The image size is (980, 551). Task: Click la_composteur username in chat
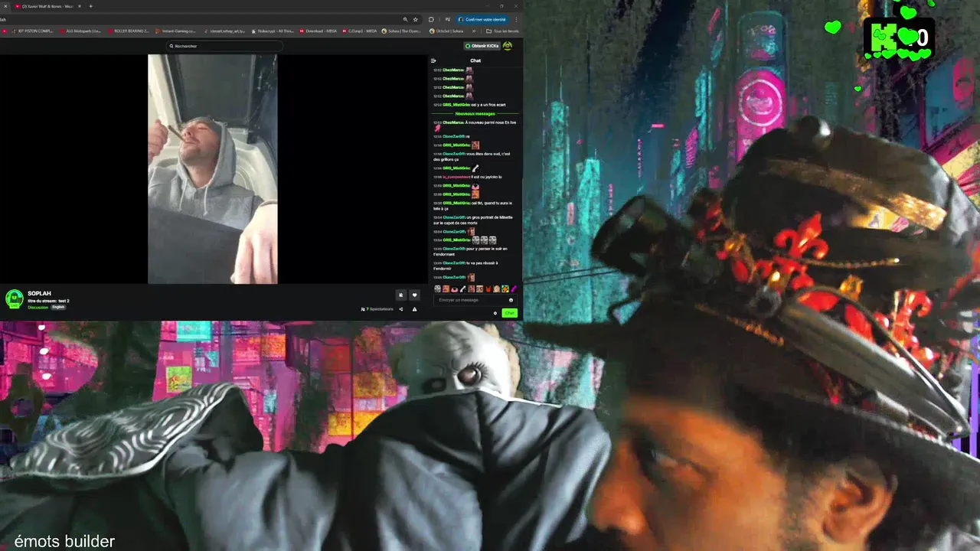click(457, 177)
